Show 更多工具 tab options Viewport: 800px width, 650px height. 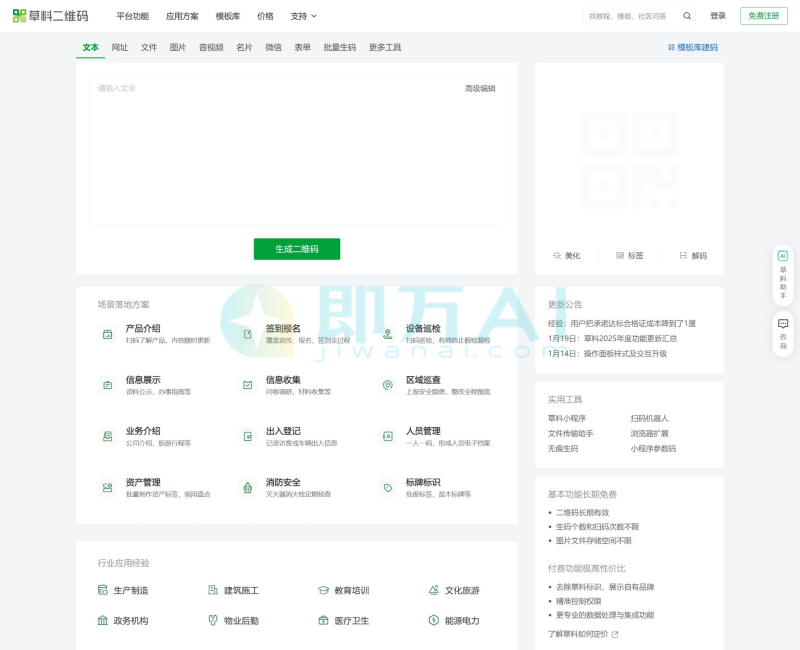coord(385,47)
